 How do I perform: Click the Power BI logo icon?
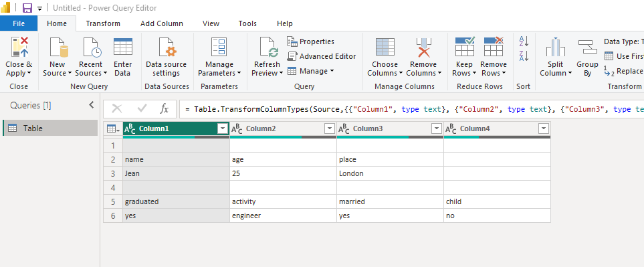[5, 7]
